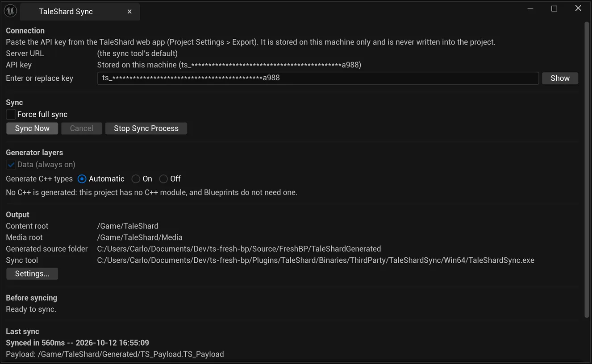
Task: Enable the Force full sync checkbox
Action: pyautogui.click(x=11, y=115)
